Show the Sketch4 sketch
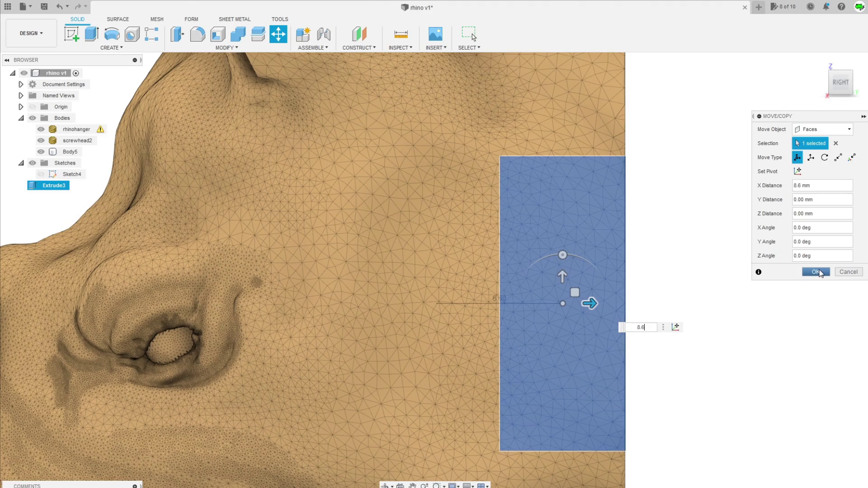This screenshot has width=868, height=488. coord(41,174)
